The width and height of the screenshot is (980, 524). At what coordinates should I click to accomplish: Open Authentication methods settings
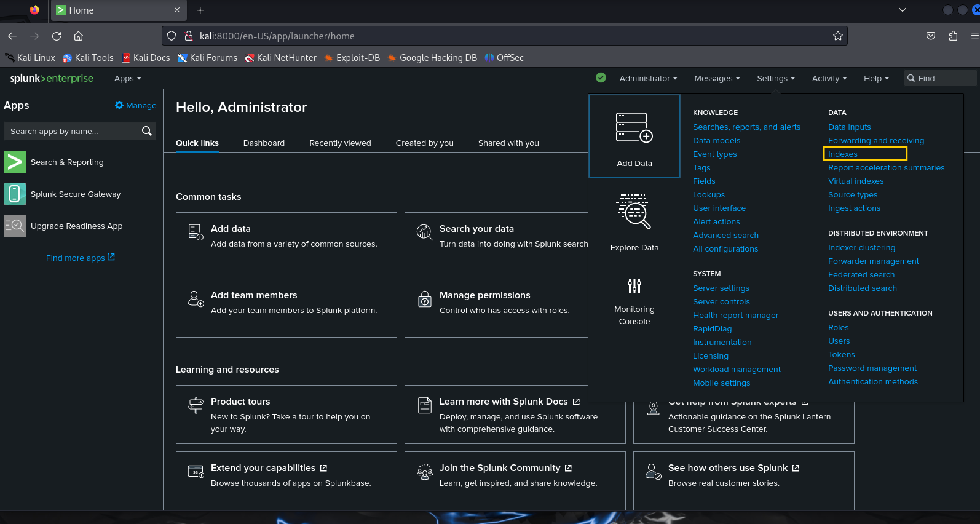(x=872, y=381)
